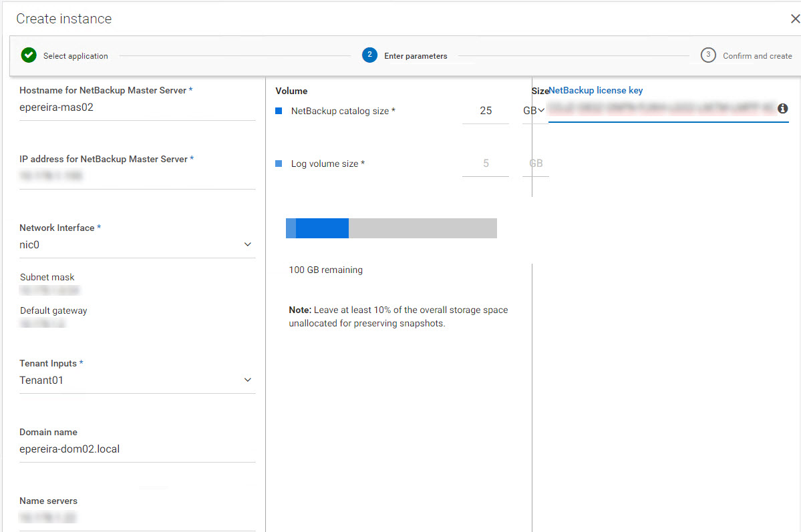This screenshot has height=532, width=801.
Task: Click the NetBackup catalog size blue square
Action: tap(279, 111)
